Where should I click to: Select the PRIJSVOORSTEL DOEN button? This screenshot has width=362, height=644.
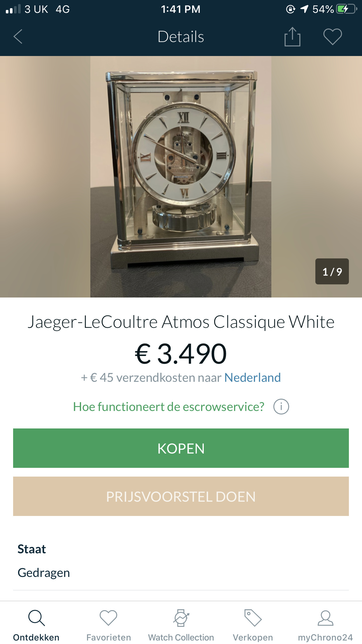[181, 496]
